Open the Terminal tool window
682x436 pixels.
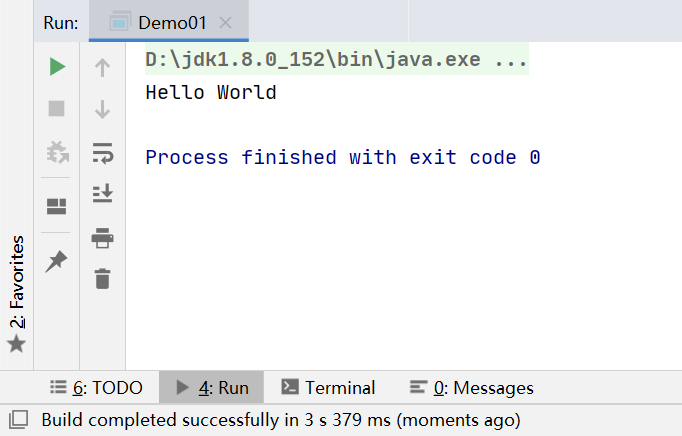pyautogui.click(x=328, y=388)
